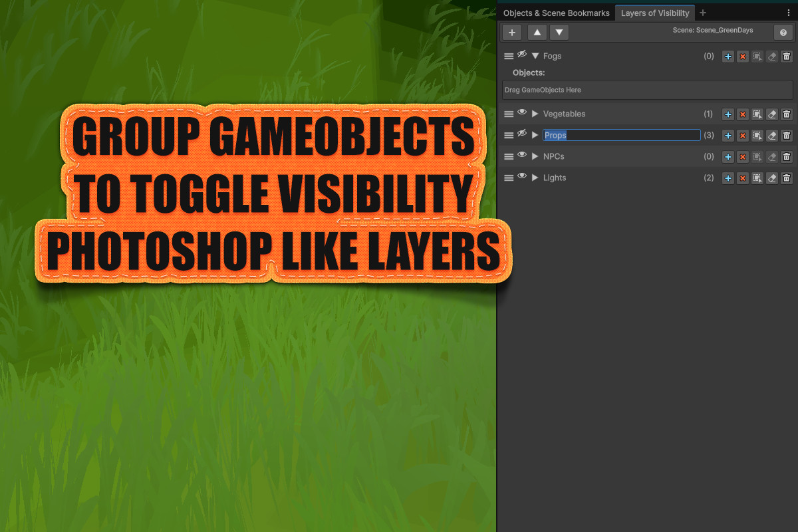Screen dimensions: 798x532
Task: Select all objects in Props layer
Action: (757, 136)
